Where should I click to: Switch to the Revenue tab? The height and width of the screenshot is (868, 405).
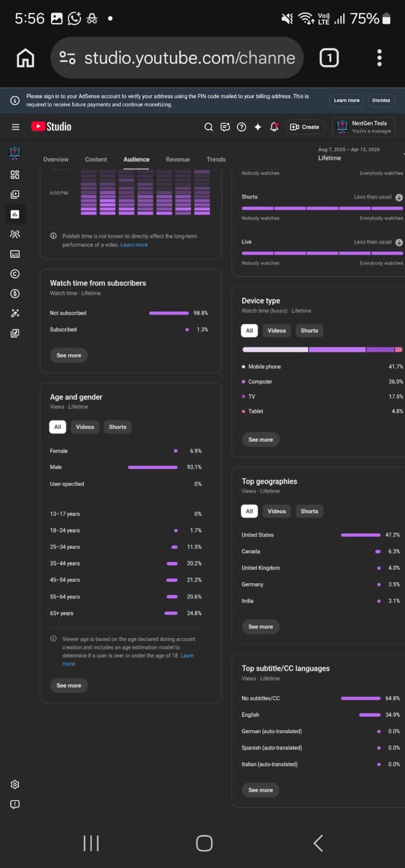tap(178, 159)
